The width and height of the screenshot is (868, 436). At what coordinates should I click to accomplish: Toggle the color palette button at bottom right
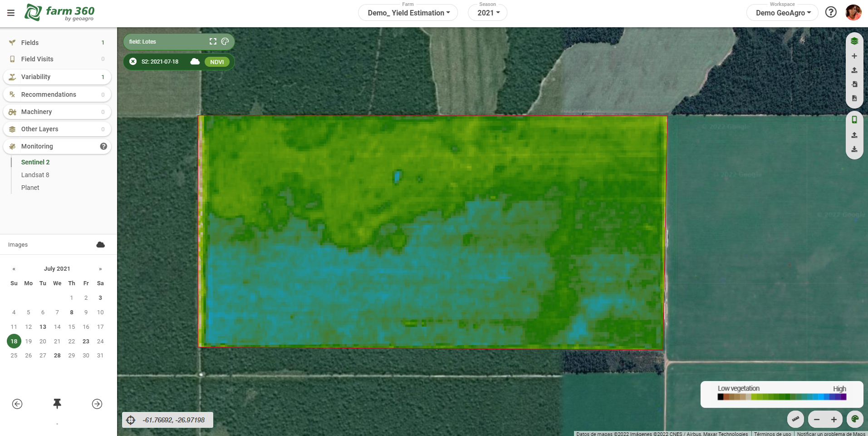tap(855, 419)
